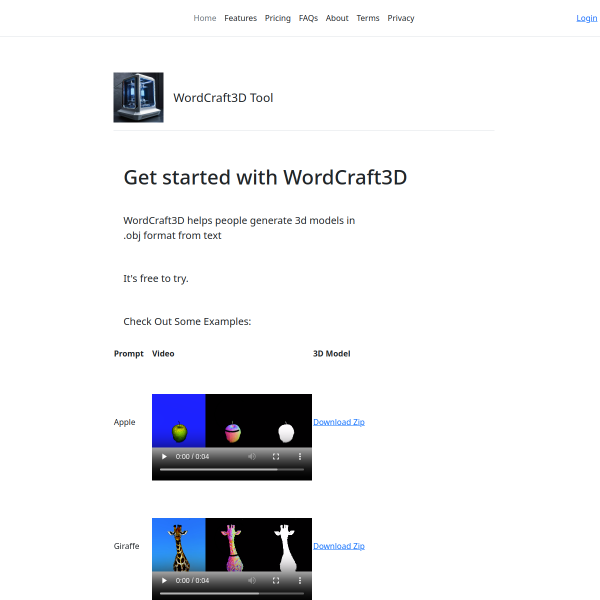Screen dimensions: 600x600
Task: Open more options on the Apple video
Action: point(300,457)
